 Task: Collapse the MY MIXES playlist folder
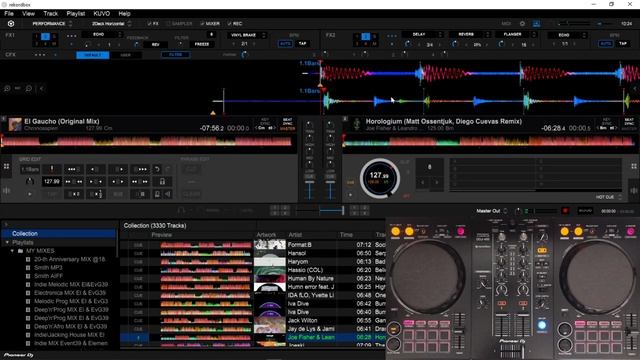(12, 251)
